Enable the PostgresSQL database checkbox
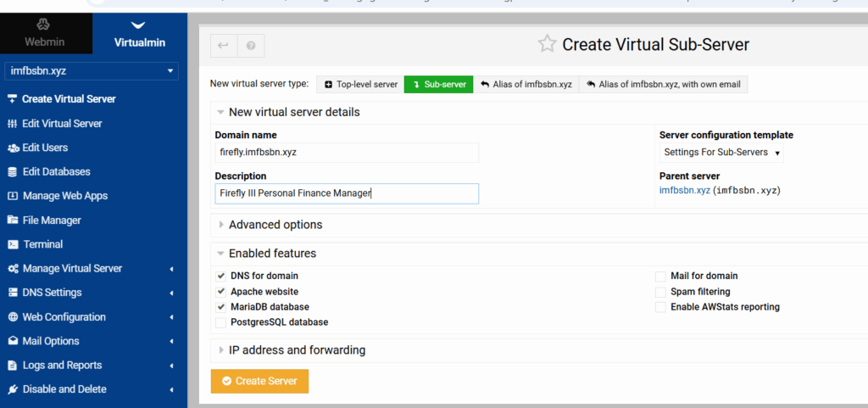Screen dimensions: 868x408 (x=221, y=322)
